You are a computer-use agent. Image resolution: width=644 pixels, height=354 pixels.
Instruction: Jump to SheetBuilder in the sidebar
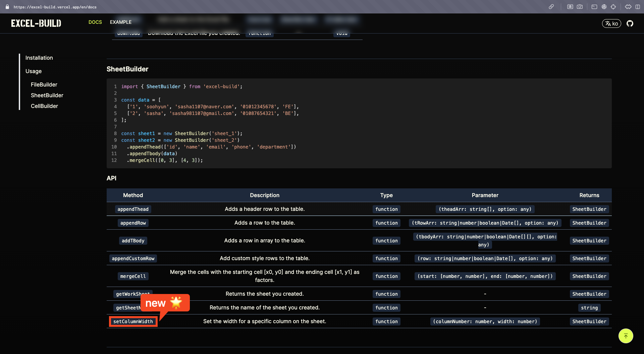click(x=47, y=95)
